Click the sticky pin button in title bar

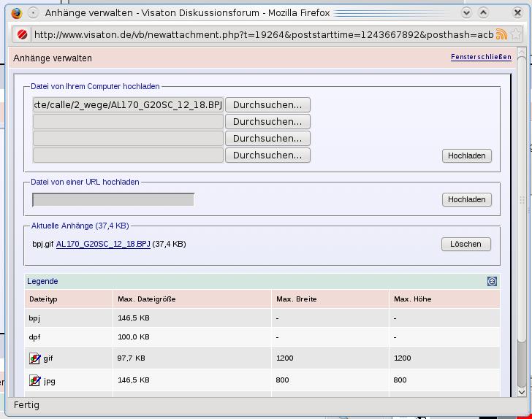pos(33,13)
